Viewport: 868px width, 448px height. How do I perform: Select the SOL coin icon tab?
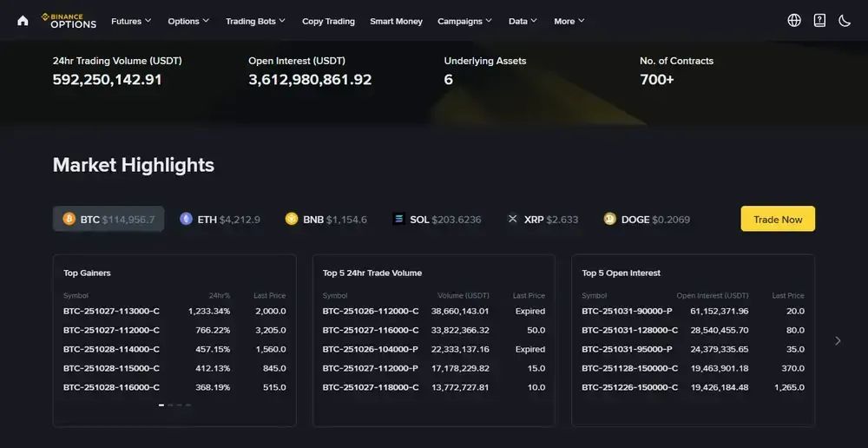(x=398, y=220)
